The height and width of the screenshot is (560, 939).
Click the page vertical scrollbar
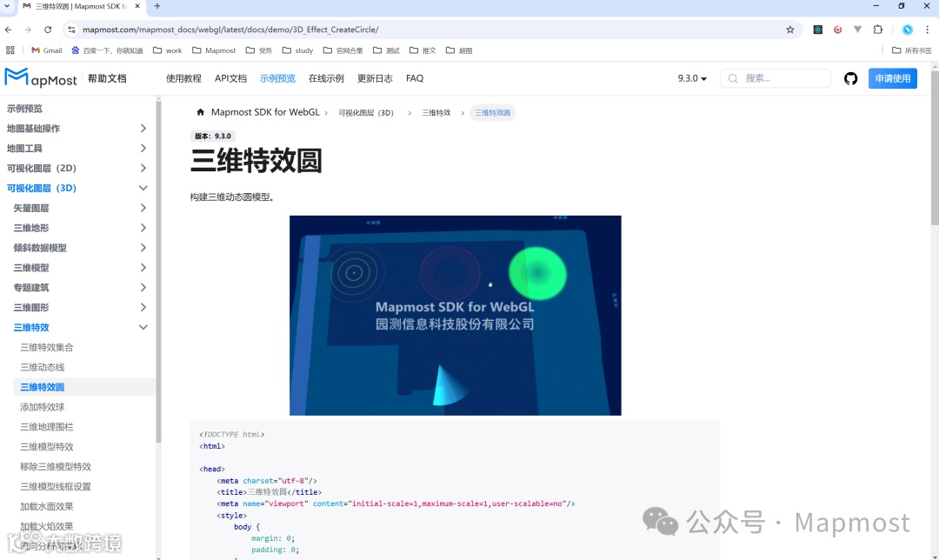pos(935,147)
